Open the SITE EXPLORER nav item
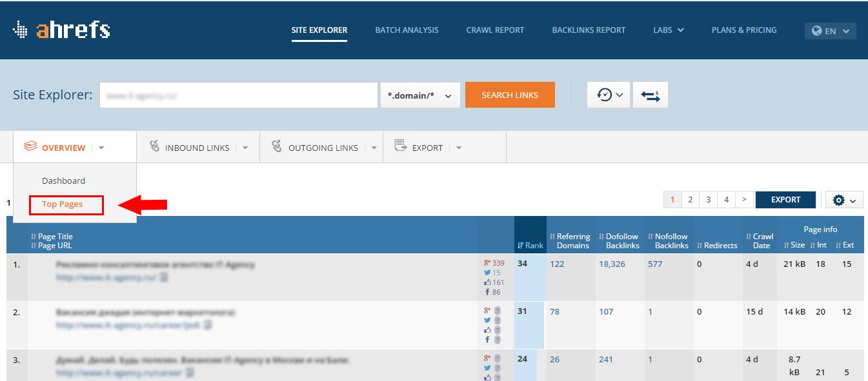 pos(319,30)
